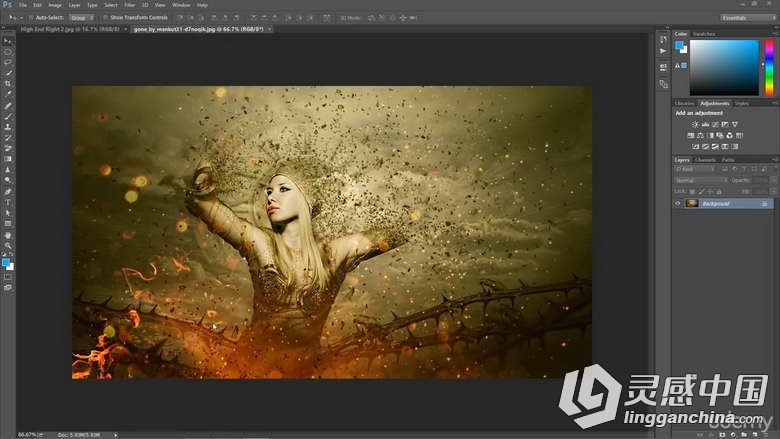Select the Pen tool

tap(7, 191)
